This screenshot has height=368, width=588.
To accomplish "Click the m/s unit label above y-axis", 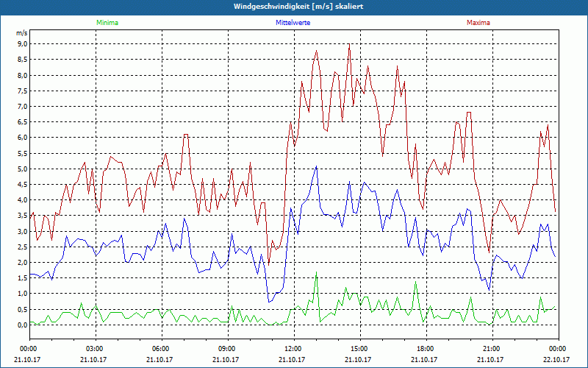I will (x=21, y=33).
